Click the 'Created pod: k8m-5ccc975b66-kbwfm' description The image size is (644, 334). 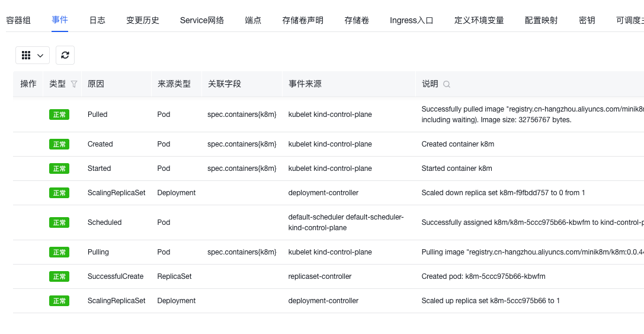(483, 276)
